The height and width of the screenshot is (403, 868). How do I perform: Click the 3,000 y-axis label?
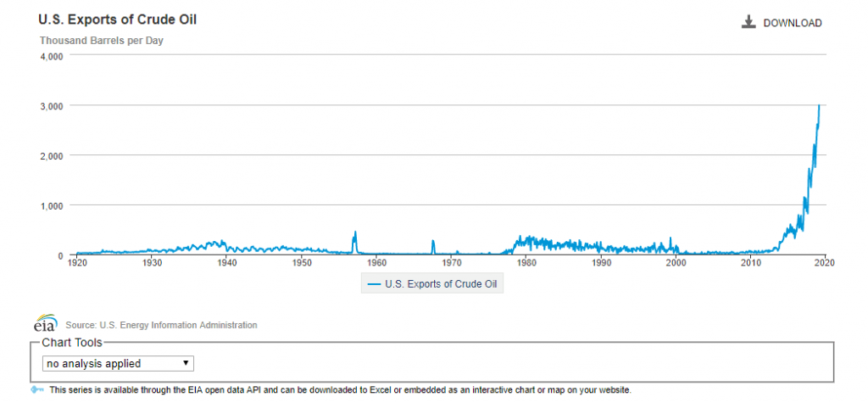click(52, 106)
